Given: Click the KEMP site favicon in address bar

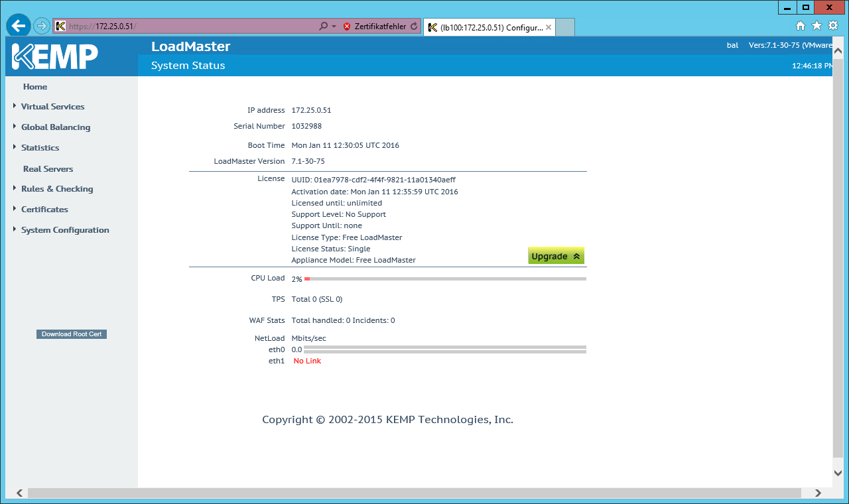Looking at the screenshot, I should [61, 27].
